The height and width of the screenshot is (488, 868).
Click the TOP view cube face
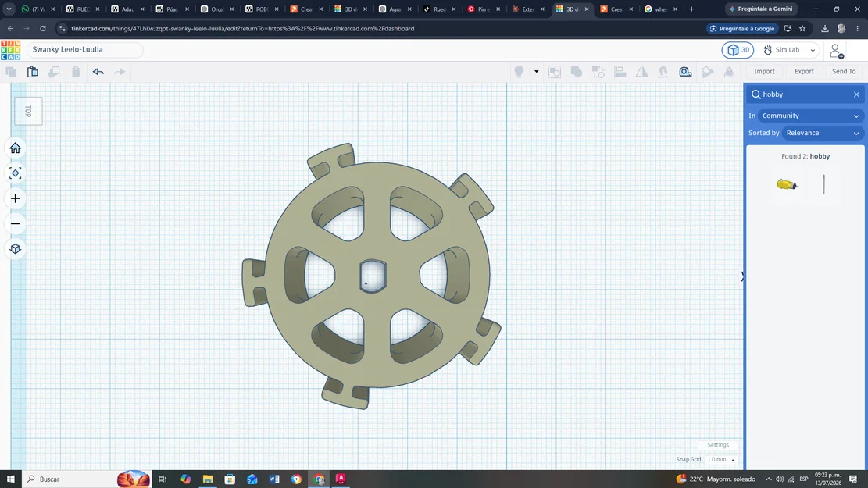pos(28,111)
